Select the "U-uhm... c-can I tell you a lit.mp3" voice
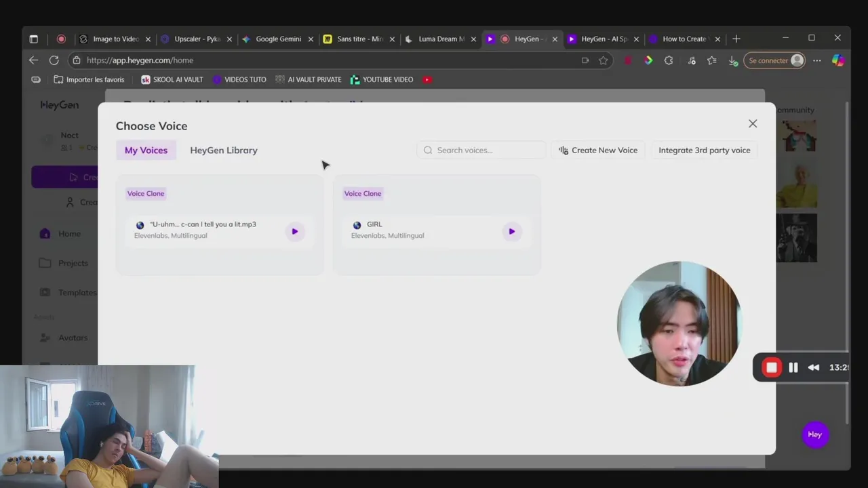Viewport: 868px width, 488px height. coord(203,224)
